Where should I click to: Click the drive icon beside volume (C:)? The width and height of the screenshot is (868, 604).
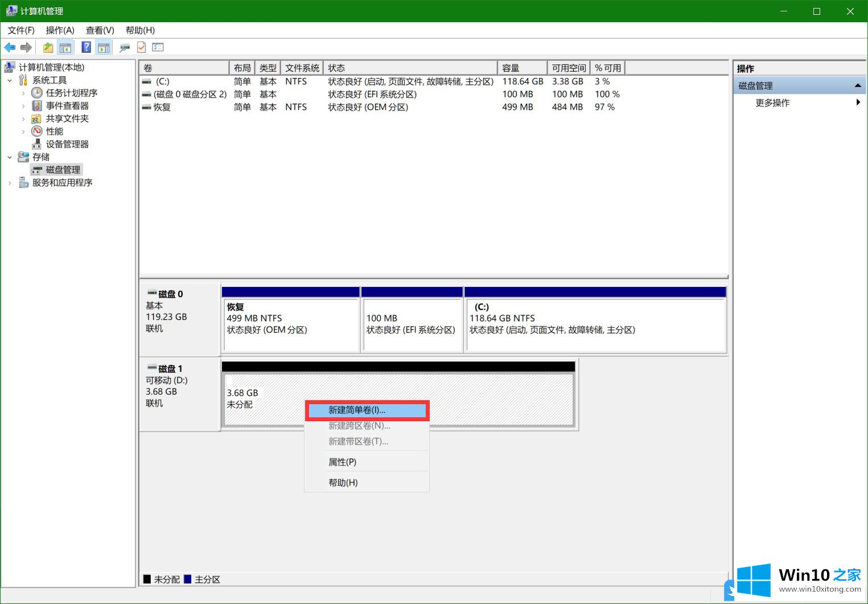[x=147, y=81]
